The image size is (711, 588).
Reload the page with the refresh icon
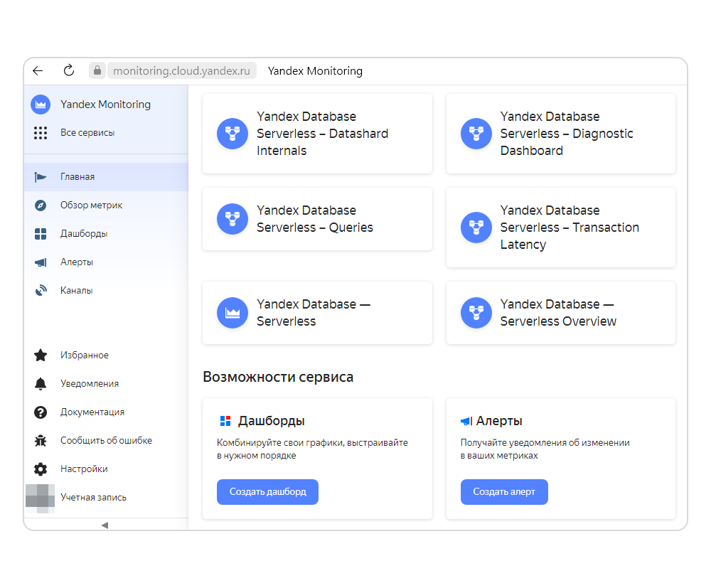(x=68, y=70)
